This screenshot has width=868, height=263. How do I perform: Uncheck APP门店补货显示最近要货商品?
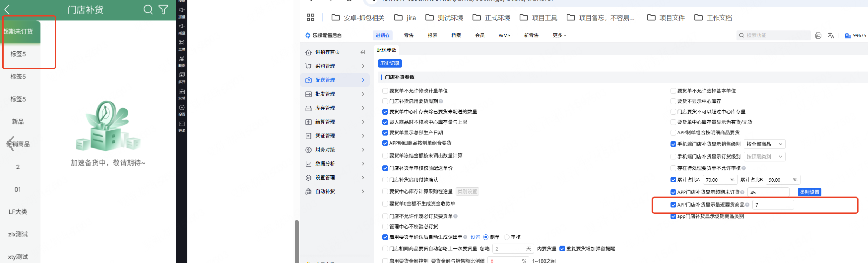pos(673,205)
